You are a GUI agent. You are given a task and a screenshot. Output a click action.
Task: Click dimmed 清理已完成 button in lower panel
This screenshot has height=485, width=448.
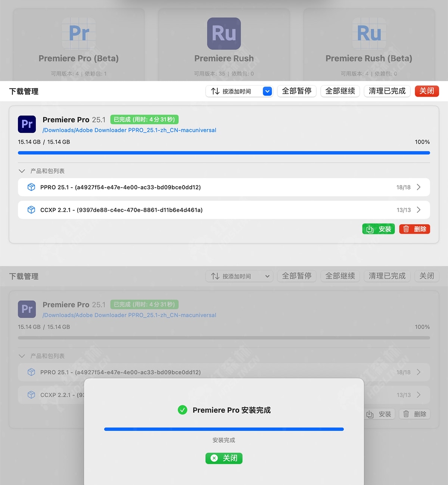click(x=387, y=276)
